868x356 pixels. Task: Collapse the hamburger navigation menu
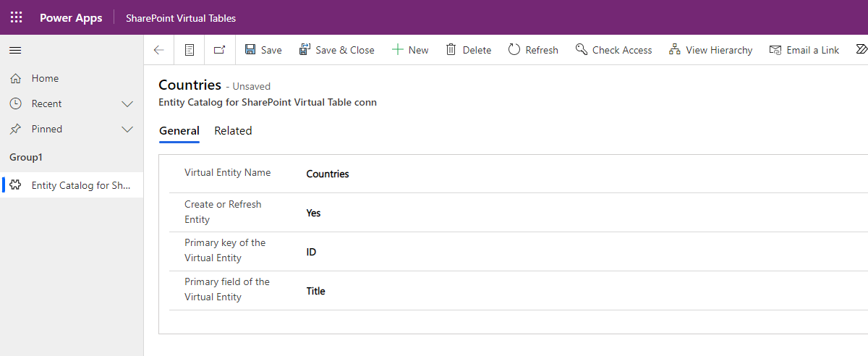point(15,50)
